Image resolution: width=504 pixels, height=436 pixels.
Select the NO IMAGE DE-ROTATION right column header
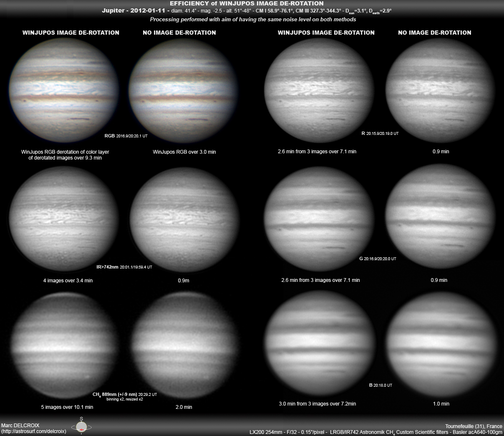435,33
